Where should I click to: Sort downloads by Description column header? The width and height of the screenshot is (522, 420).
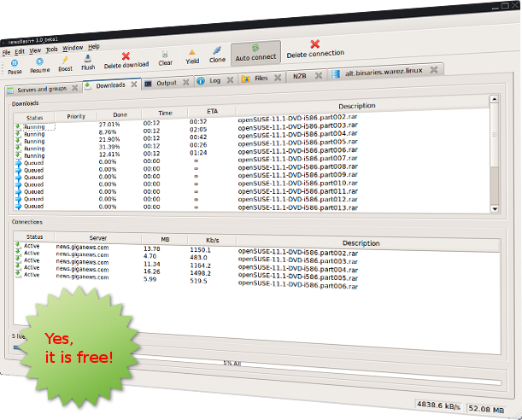356,106
